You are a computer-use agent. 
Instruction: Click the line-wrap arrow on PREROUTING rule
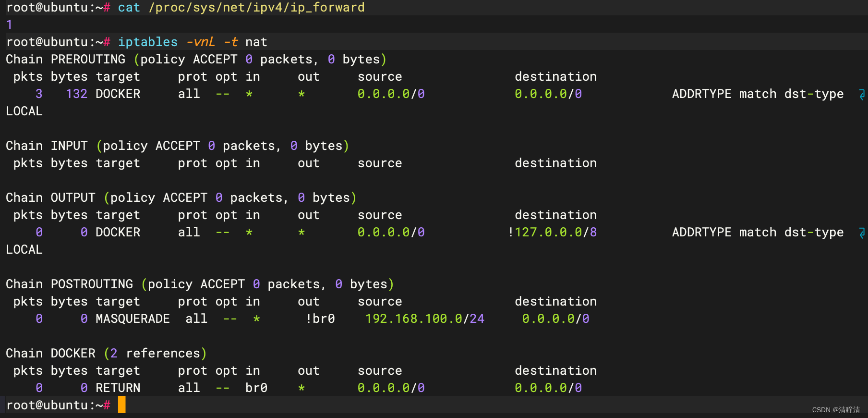tap(862, 95)
